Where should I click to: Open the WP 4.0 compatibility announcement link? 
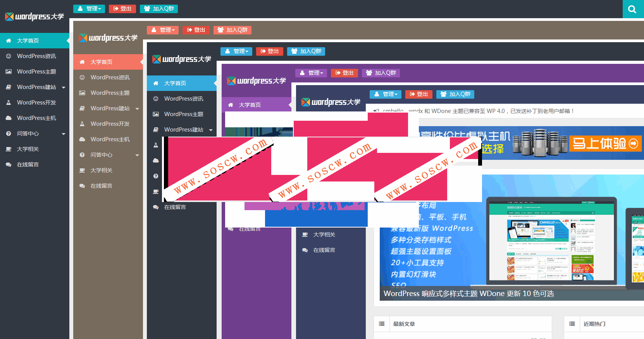[478, 111]
